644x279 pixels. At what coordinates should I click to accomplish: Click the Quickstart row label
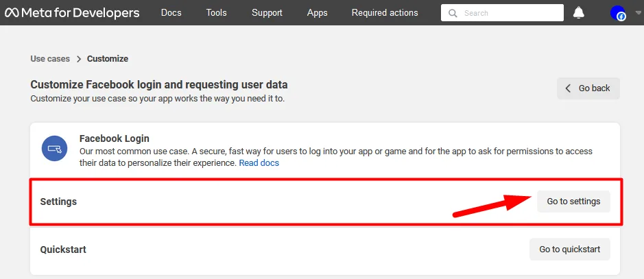coord(63,250)
